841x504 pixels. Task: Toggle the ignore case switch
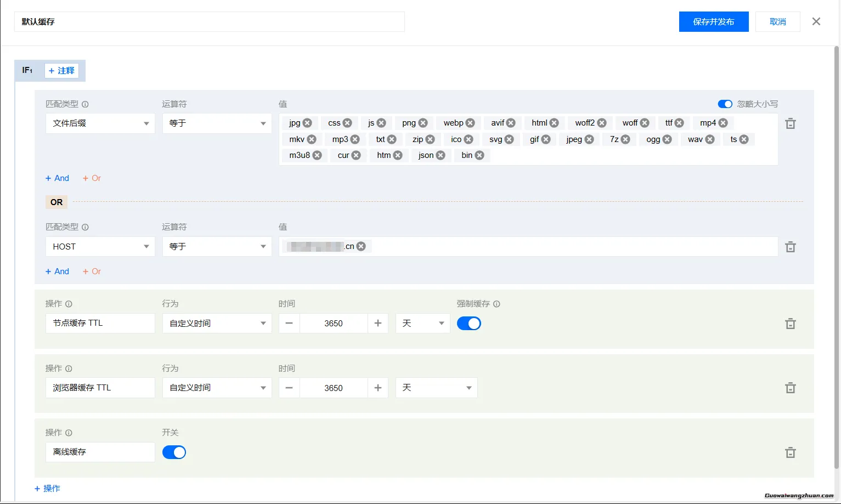tap(725, 104)
